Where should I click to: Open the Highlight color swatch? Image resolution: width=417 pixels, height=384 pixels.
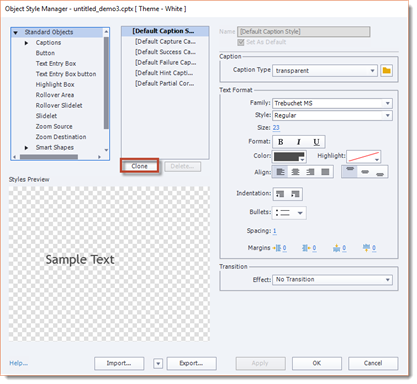pyautogui.click(x=363, y=156)
